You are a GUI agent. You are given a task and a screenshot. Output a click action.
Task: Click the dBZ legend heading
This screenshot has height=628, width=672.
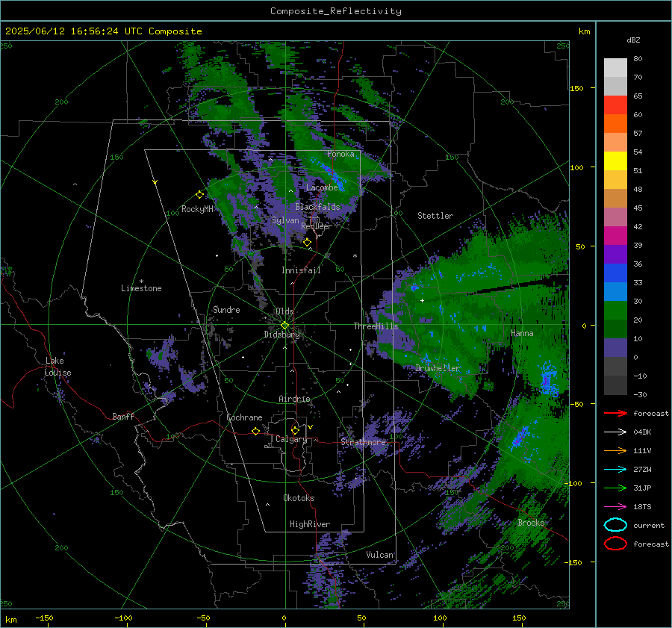(x=633, y=40)
